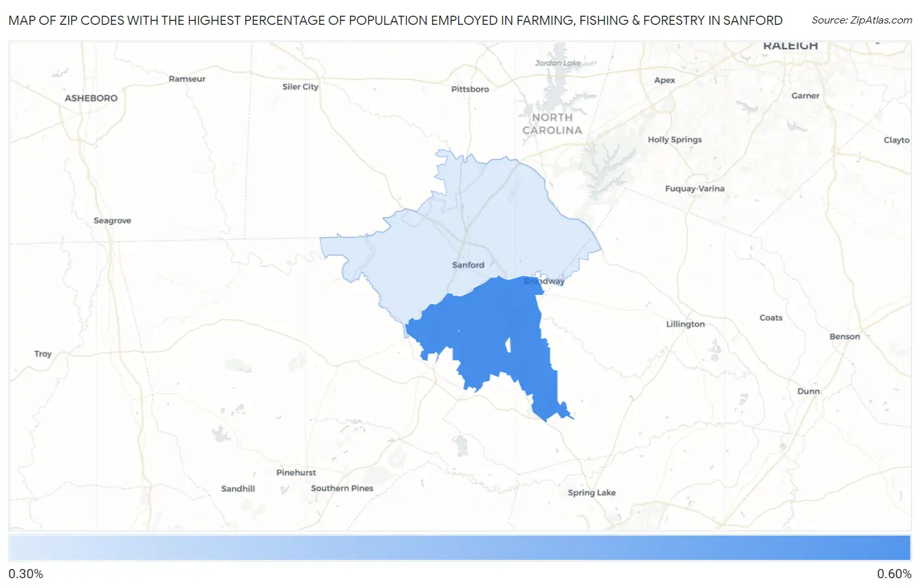The width and height of the screenshot is (920, 588).
Task: Click the Lillington label on map
Action: pos(685,324)
